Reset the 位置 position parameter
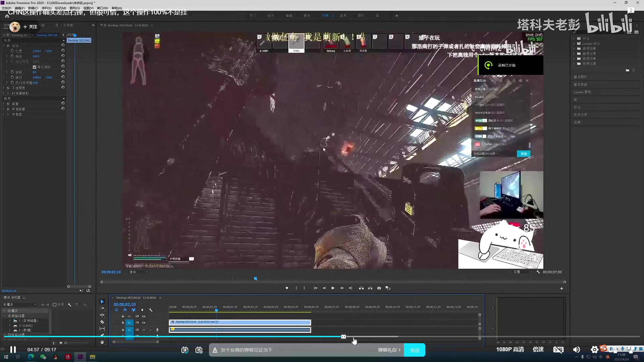644x362 pixels. point(63,51)
